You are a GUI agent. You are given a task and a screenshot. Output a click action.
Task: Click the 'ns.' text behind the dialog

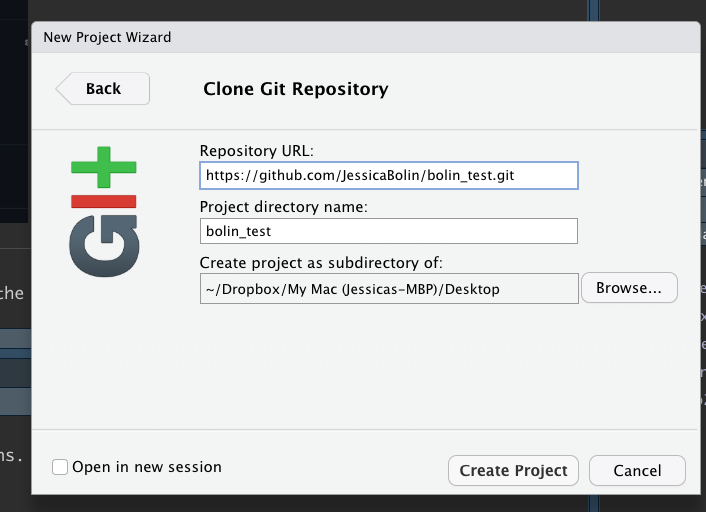pyautogui.click(x=12, y=456)
